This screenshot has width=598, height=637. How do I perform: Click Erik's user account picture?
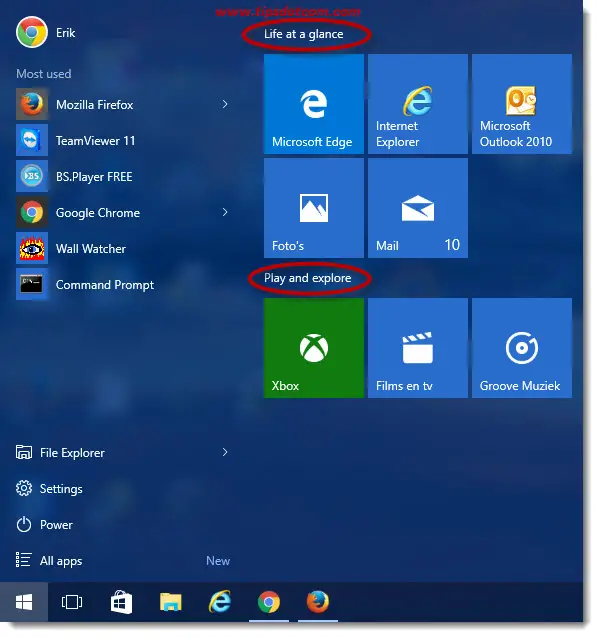[32, 32]
